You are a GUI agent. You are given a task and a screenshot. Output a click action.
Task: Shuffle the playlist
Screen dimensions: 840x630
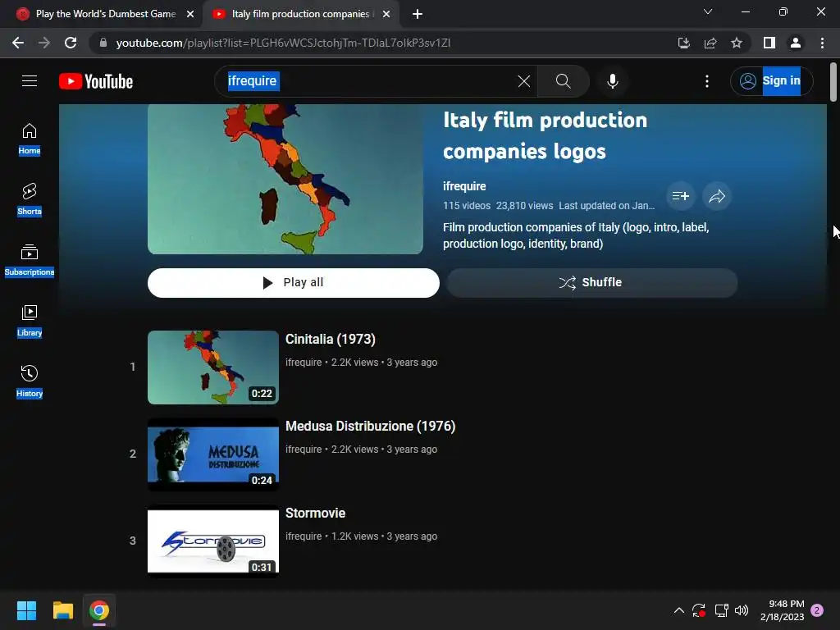click(x=592, y=282)
